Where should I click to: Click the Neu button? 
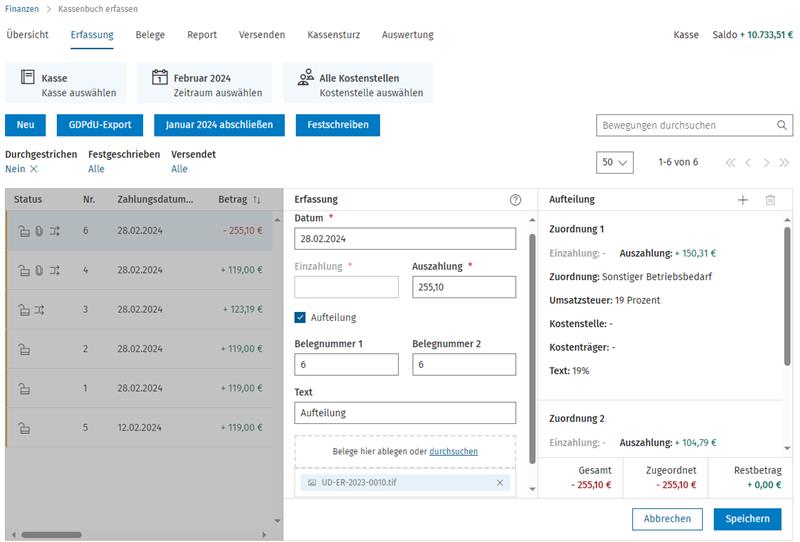tap(26, 125)
